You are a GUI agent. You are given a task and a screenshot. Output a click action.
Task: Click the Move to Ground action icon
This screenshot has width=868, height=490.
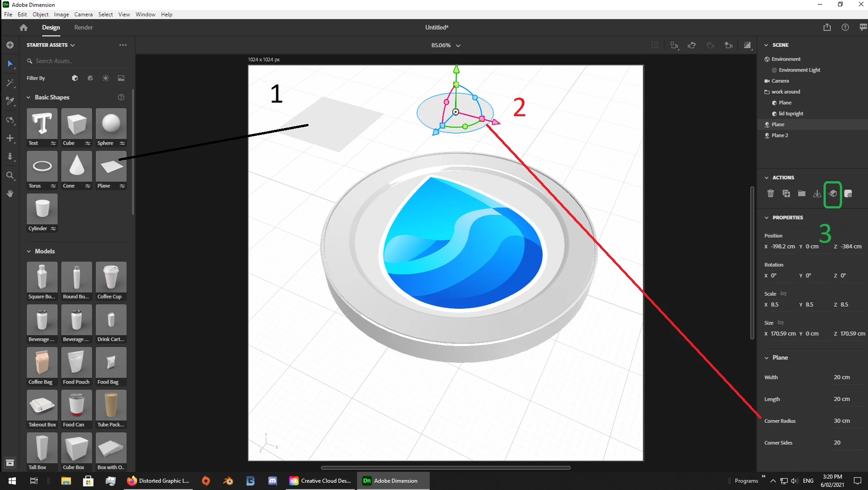point(817,193)
